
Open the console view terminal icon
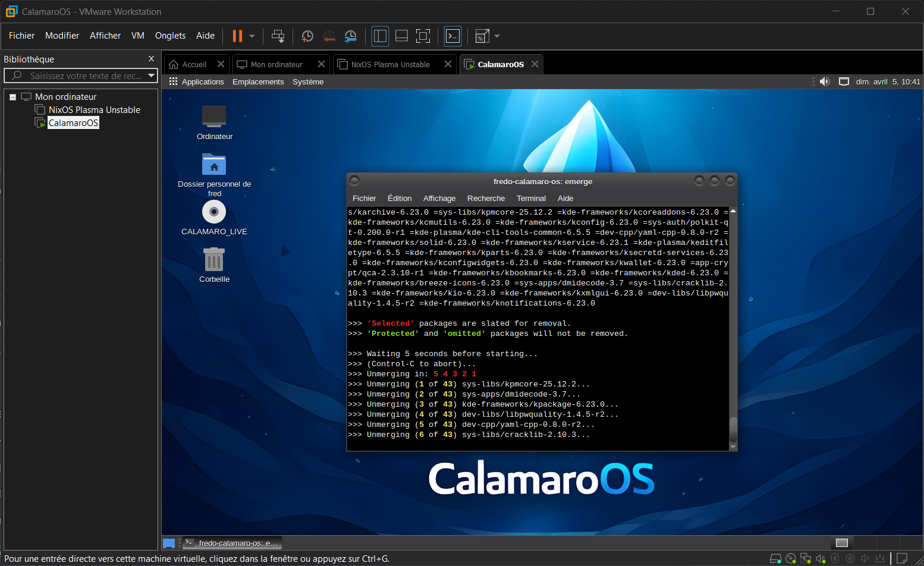click(453, 36)
